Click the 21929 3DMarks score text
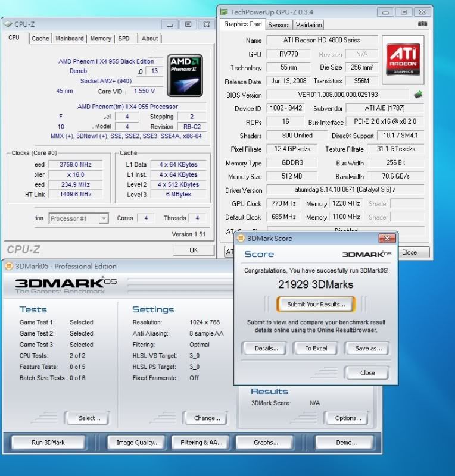This screenshot has height=476, width=455. click(x=316, y=284)
